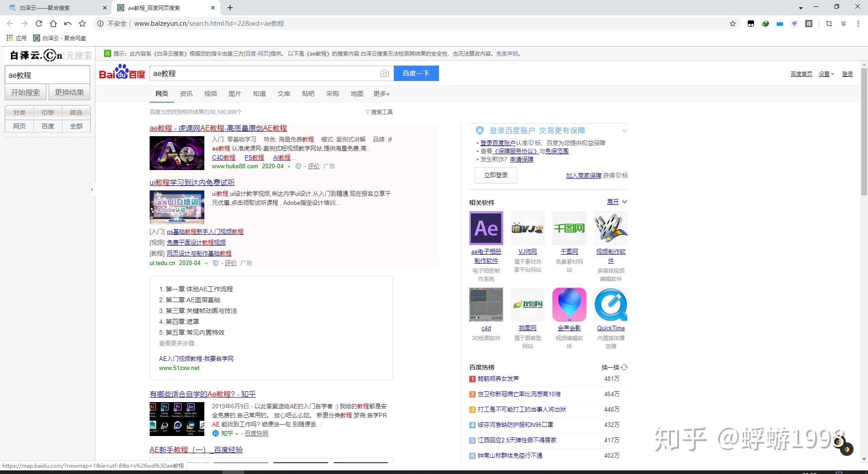Screen dimensions: 868x474
Task: Click the Baidu logo
Action: (122, 72)
